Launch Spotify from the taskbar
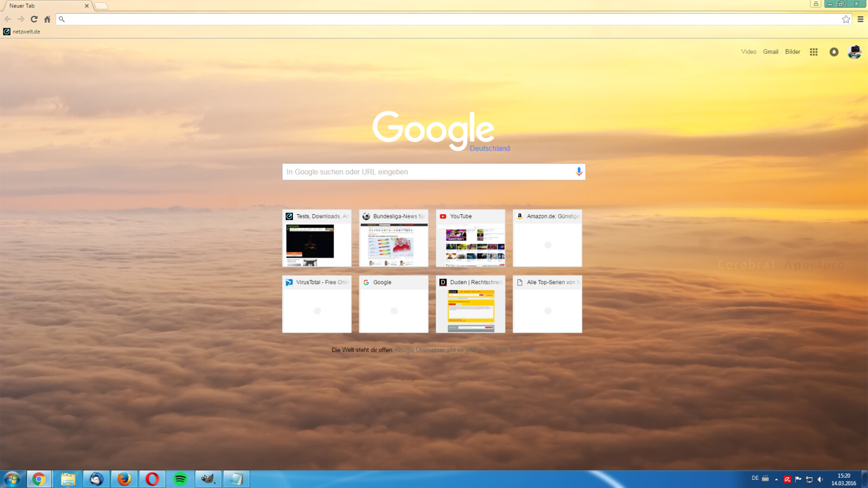This screenshot has width=868, height=488. click(x=180, y=479)
